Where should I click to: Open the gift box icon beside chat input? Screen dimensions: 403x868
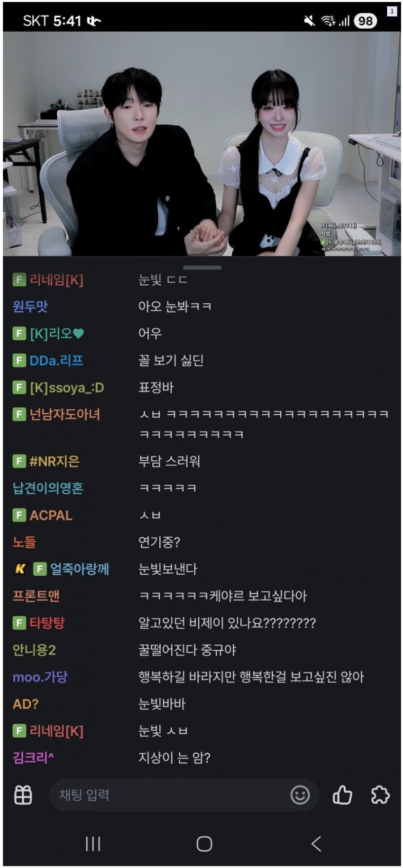[23, 795]
